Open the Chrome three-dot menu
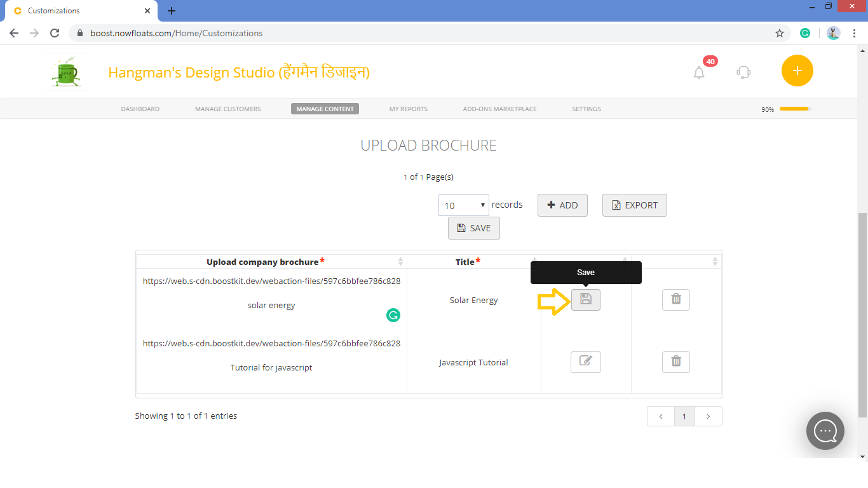 pyautogui.click(x=854, y=33)
